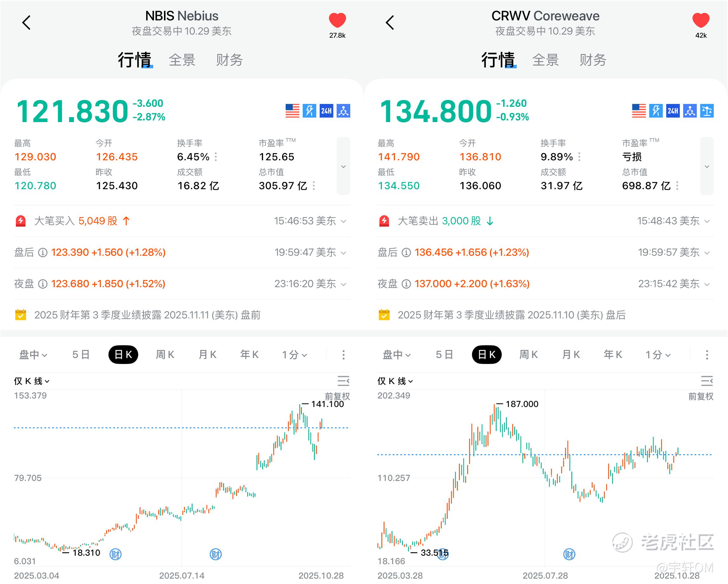Expand the NBIS stats panel chevron

pos(344,166)
